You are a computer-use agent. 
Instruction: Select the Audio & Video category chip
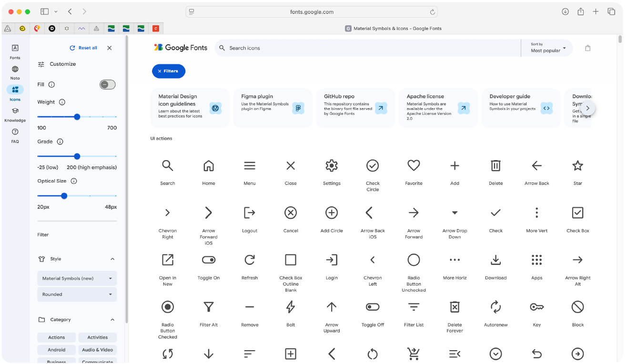tap(98, 350)
